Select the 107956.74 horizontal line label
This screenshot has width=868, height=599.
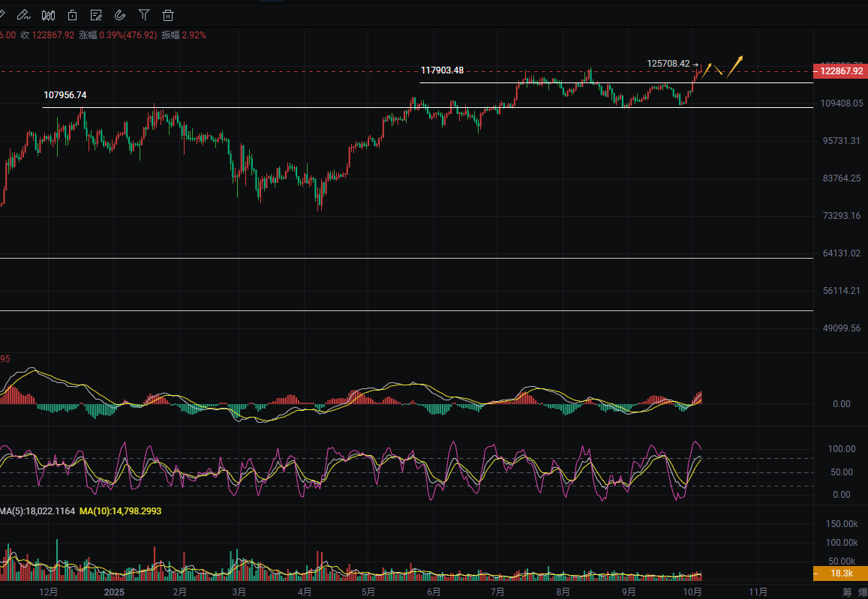pyautogui.click(x=65, y=95)
